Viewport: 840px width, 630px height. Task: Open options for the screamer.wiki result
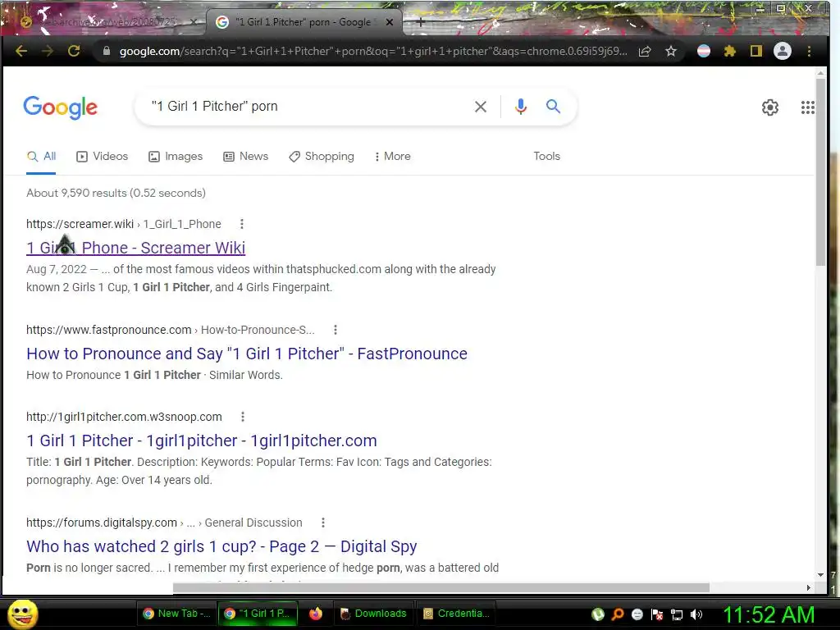(x=242, y=224)
